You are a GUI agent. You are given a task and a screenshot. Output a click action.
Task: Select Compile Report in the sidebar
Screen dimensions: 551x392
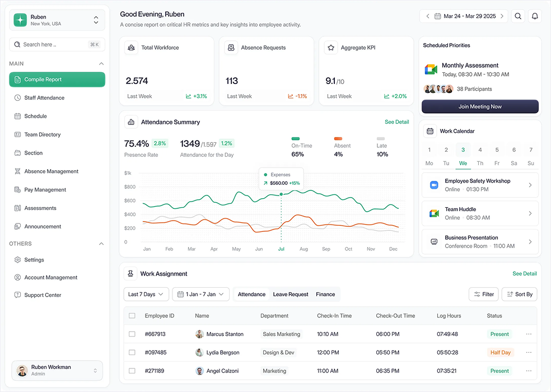(x=57, y=80)
